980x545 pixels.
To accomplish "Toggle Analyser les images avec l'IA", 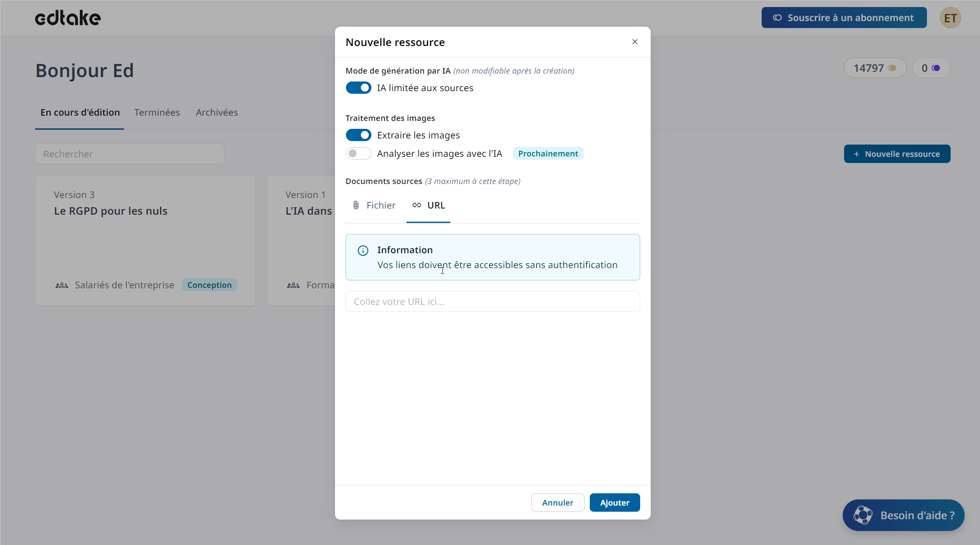I will 358,153.
